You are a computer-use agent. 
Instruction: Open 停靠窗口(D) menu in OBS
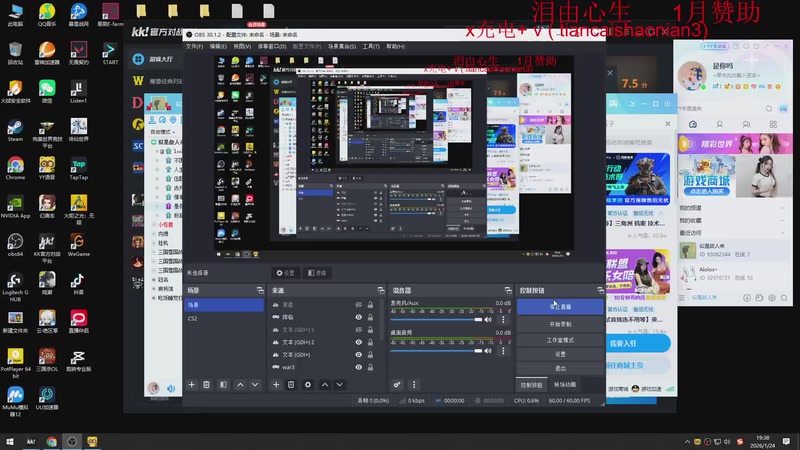272,46
